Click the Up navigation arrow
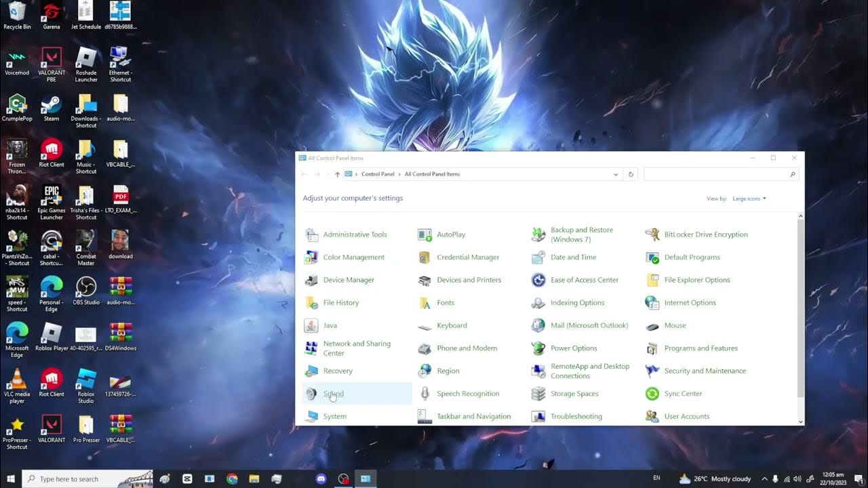 [x=338, y=174]
